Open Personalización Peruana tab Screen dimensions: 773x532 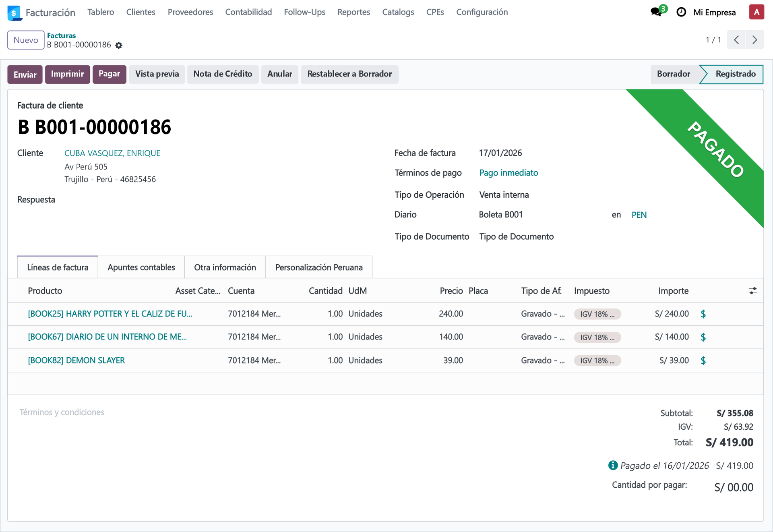(318, 267)
